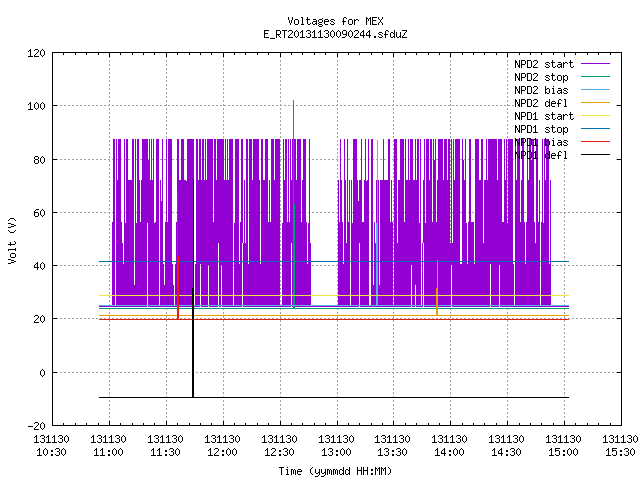Click the 11:30 x-axis time label
This screenshot has width=640, height=480.
coord(165,452)
